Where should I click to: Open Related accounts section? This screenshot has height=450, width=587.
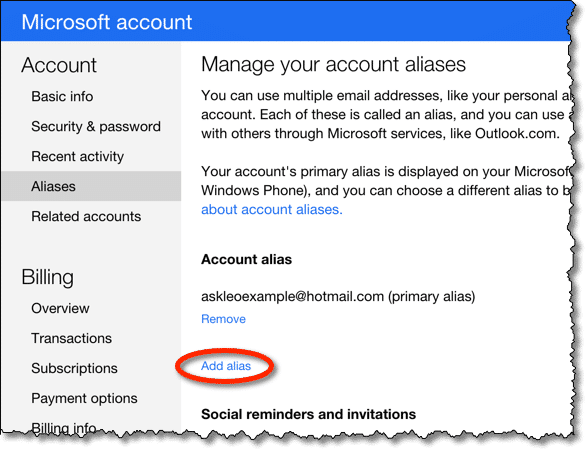86,216
